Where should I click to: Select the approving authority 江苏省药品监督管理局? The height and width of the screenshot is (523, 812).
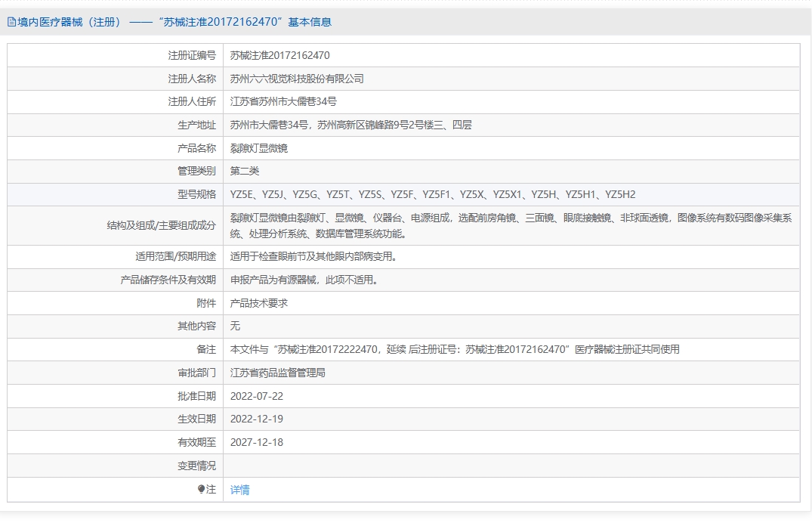[277, 373]
